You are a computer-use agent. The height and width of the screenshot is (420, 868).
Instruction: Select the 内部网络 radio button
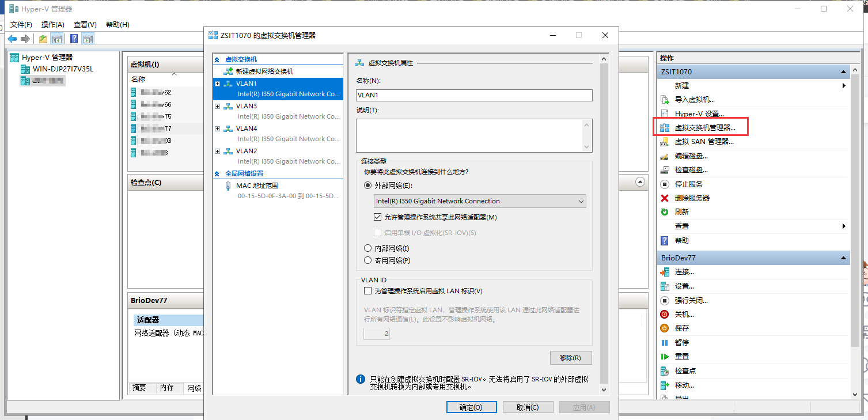368,248
